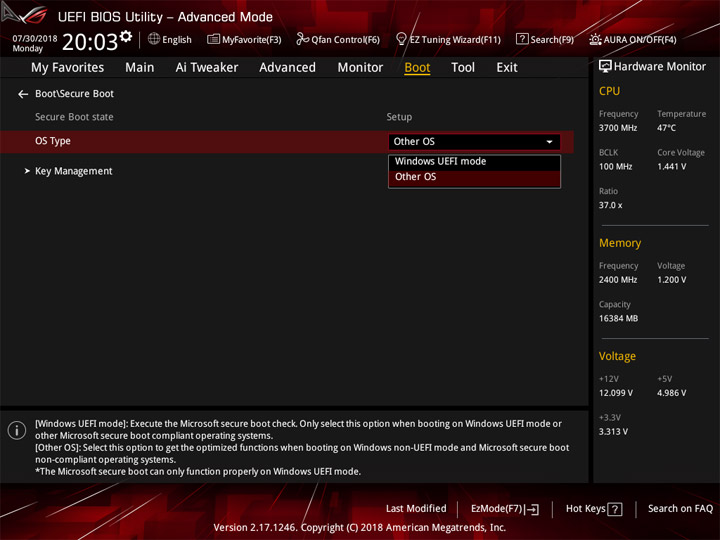720x540 pixels.
Task: Select Windows UEFI mode option
Action: [x=474, y=162]
